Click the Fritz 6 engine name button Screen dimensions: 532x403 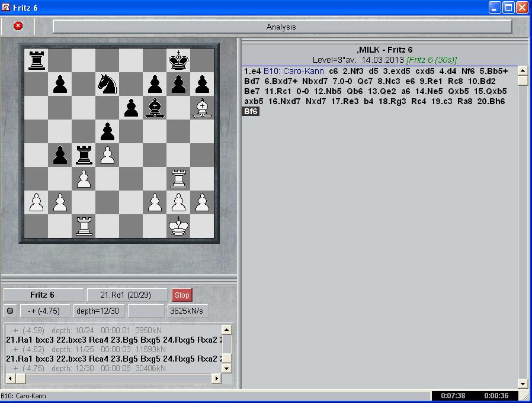point(43,295)
